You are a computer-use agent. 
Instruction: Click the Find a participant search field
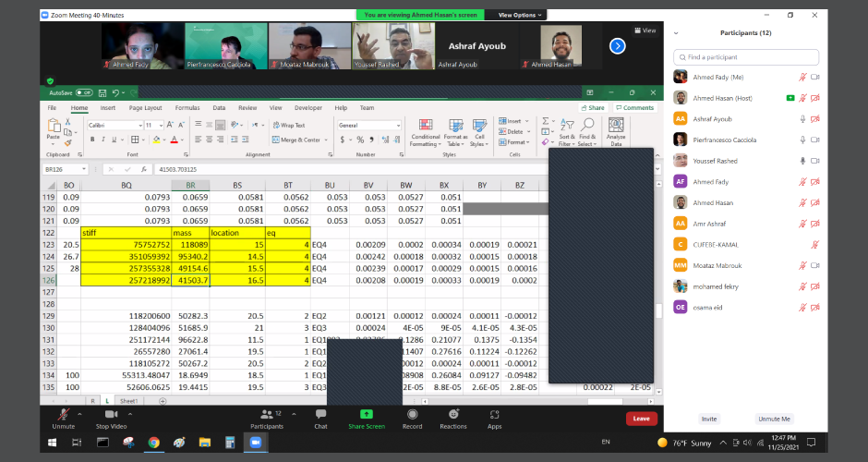coord(746,56)
